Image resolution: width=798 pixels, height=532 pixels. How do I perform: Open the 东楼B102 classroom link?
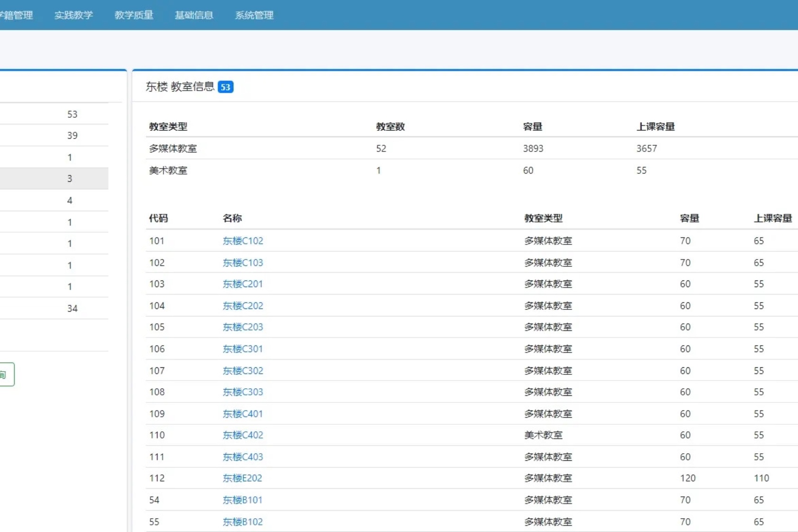tap(243, 522)
